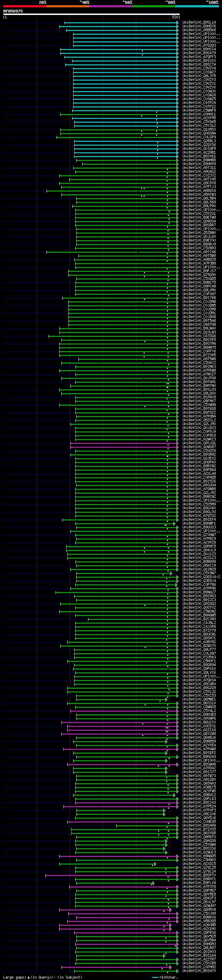Select hit UniRef100_A5B5K8

(199, 30)
